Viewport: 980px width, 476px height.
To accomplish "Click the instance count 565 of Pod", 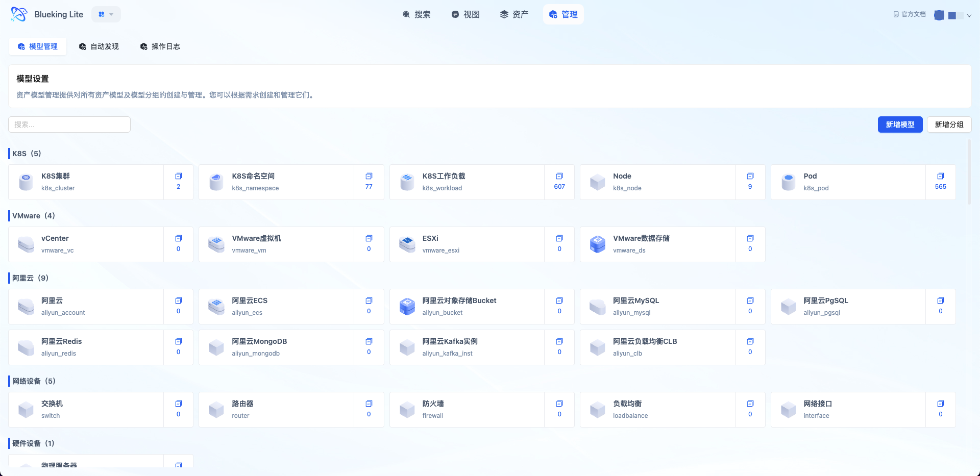I will pyautogui.click(x=941, y=187).
